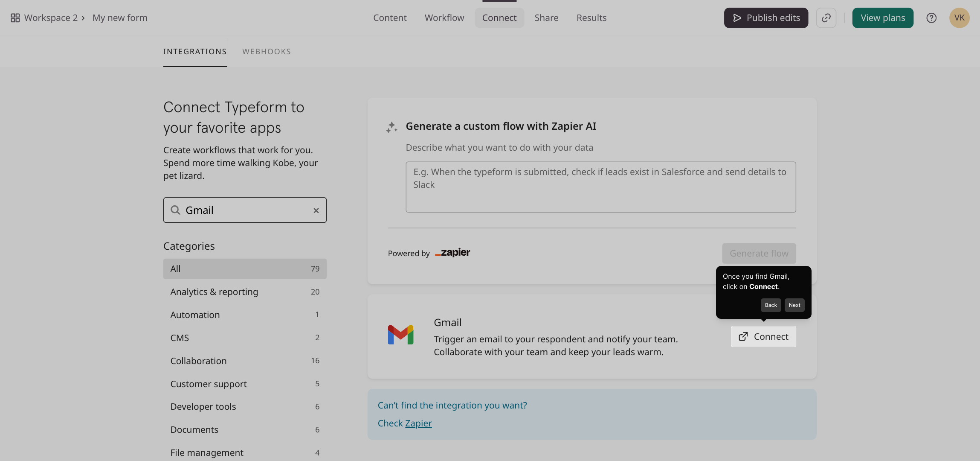This screenshot has height=461, width=980.
Task: Switch to the Workflow tab
Action: (444, 18)
